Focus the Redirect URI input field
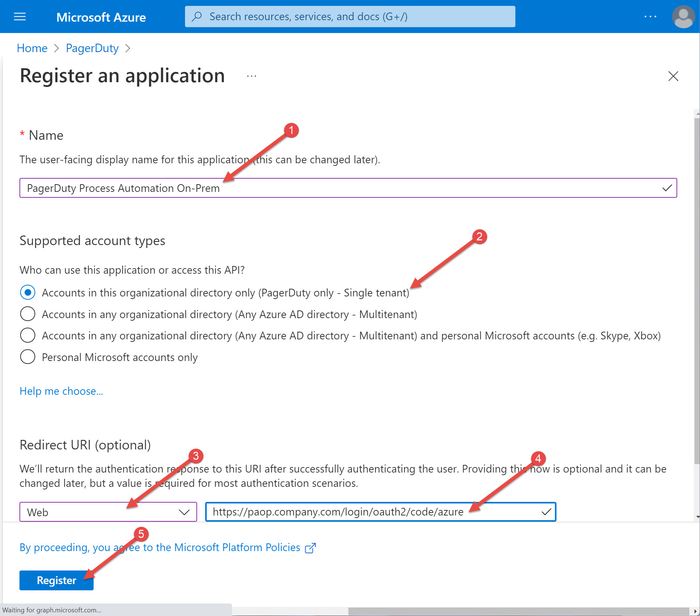Viewport: 700px width, 616px height. [x=381, y=512]
